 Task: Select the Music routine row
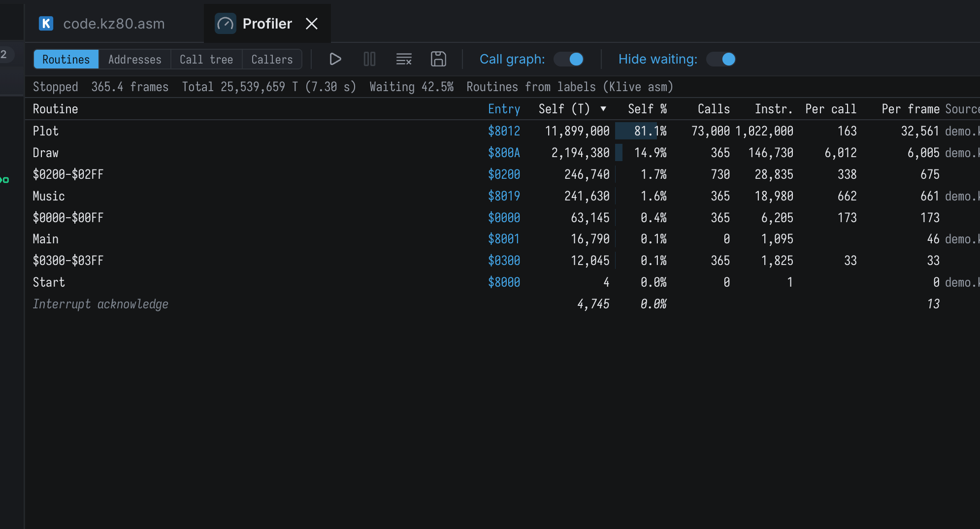(x=502, y=196)
